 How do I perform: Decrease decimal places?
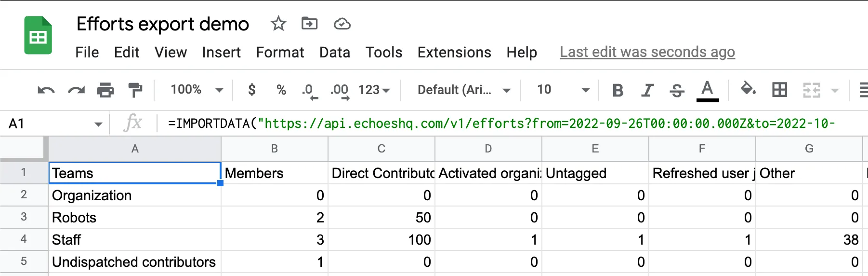click(x=310, y=91)
